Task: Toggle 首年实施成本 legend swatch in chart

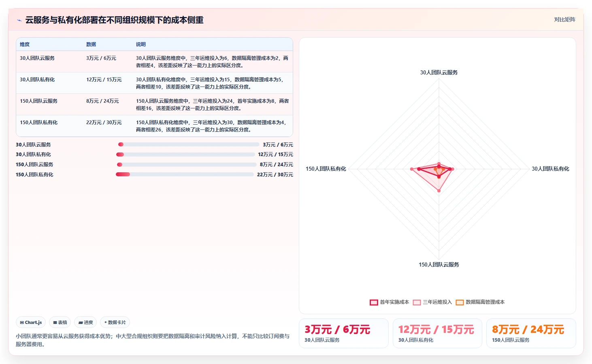Action: 374,302
